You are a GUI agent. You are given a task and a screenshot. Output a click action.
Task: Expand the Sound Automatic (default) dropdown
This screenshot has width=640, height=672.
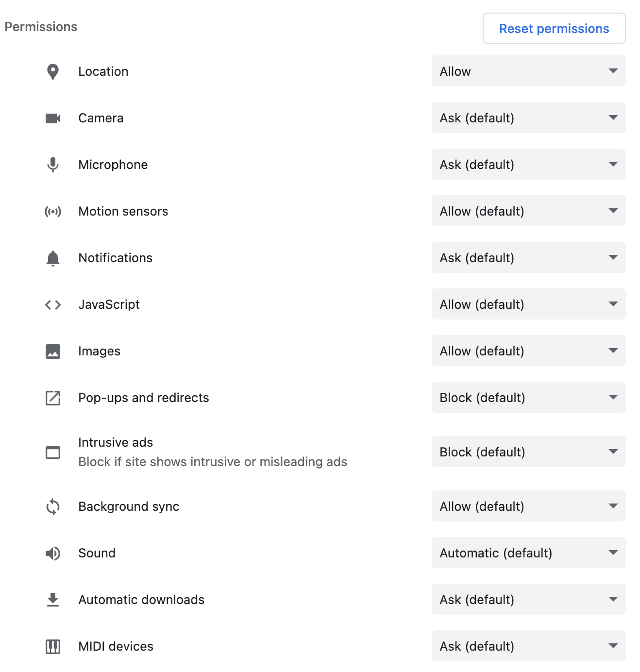(x=529, y=553)
